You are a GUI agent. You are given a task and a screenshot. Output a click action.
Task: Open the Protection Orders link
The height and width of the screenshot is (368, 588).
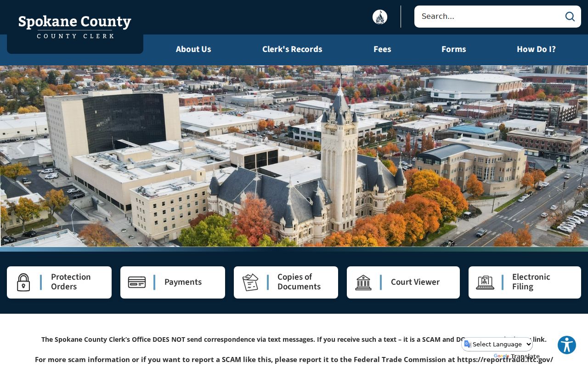pyautogui.click(x=59, y=282)
